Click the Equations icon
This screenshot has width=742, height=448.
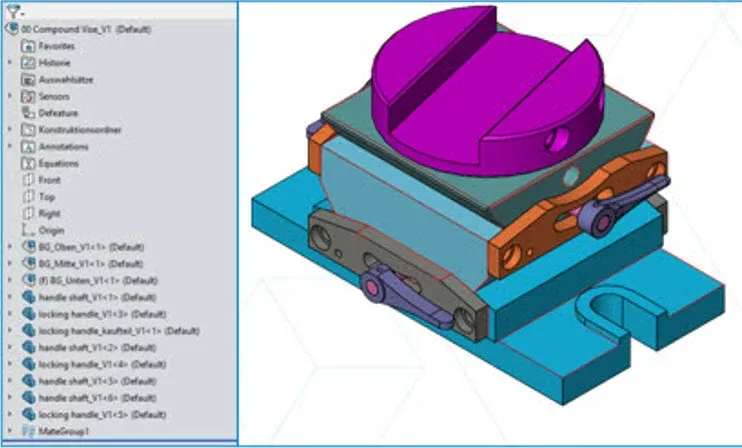pyautogui.click(x=28, y=163)
